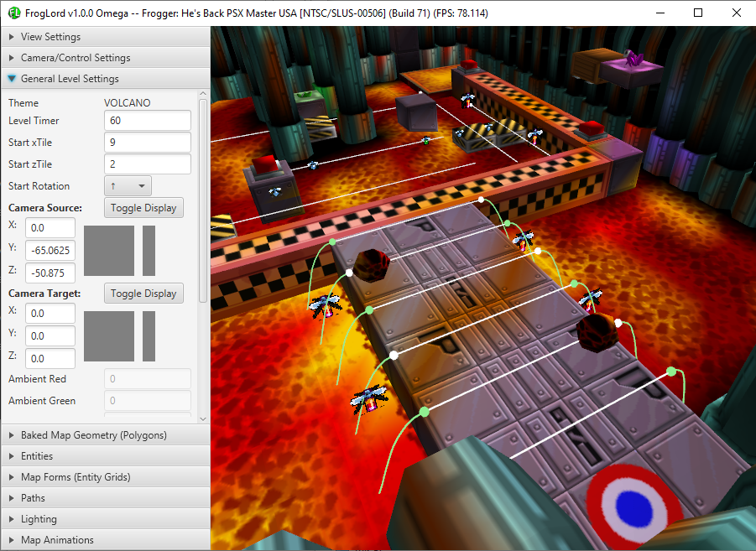
Task: Select the fly entity over lava beside the bridge's upper-left edge
Action: click(x=326, y=305)
